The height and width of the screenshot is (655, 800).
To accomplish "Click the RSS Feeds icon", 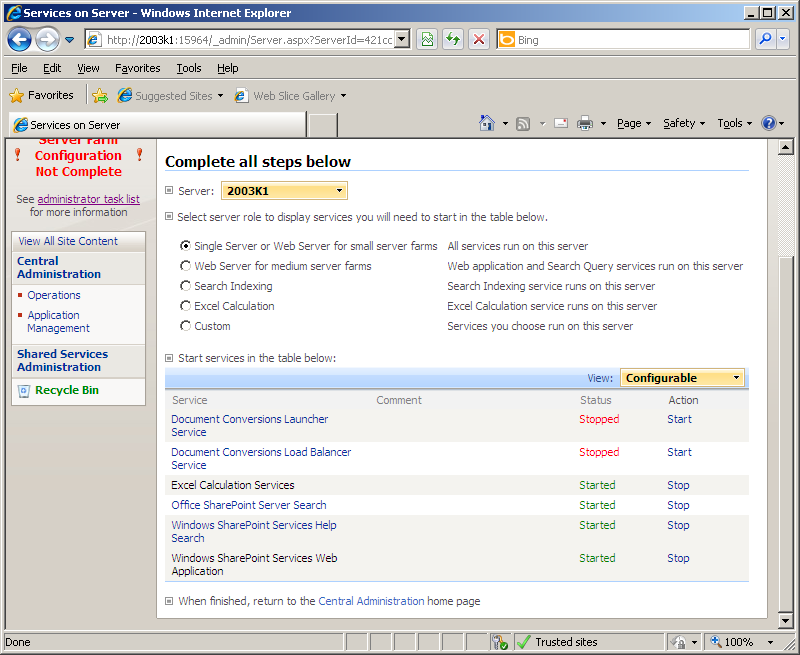I will click(x=523, y=123).
